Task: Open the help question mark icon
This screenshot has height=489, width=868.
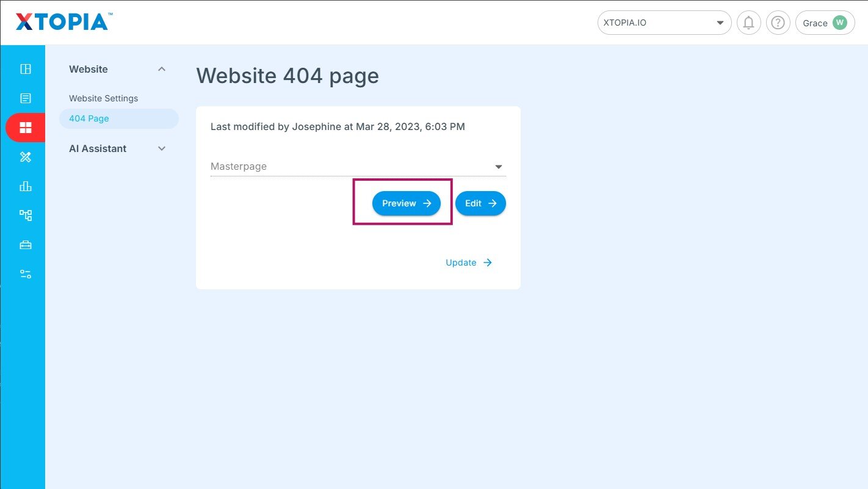Action: (778, 23)
